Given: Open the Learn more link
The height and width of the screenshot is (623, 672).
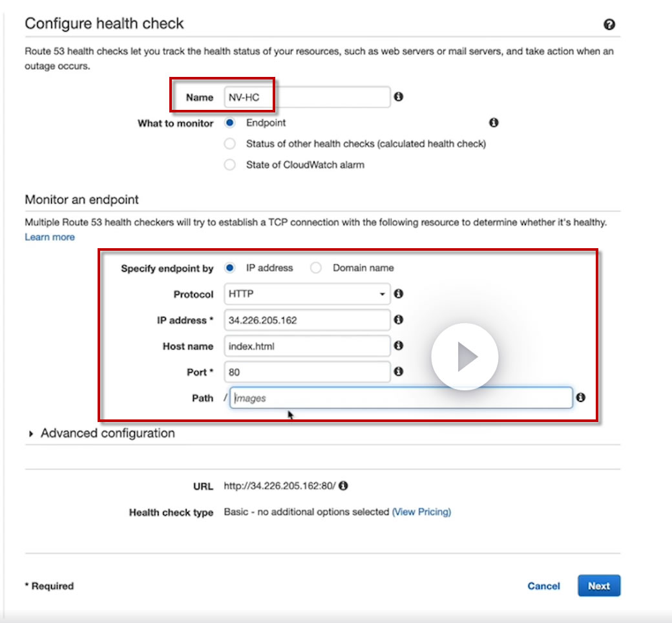Looking at the screenshot, I should pyautogui.click(x=49, y=237).
